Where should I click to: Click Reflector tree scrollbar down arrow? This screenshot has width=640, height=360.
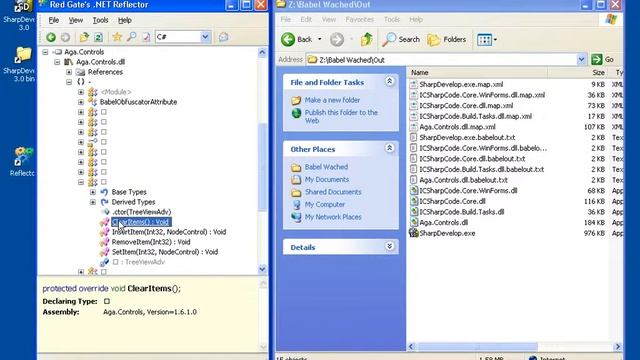click(262, 269)
